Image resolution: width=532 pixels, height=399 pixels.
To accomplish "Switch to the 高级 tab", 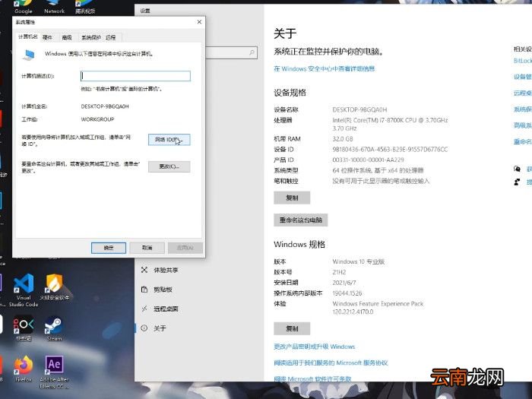I will point(67,37).
